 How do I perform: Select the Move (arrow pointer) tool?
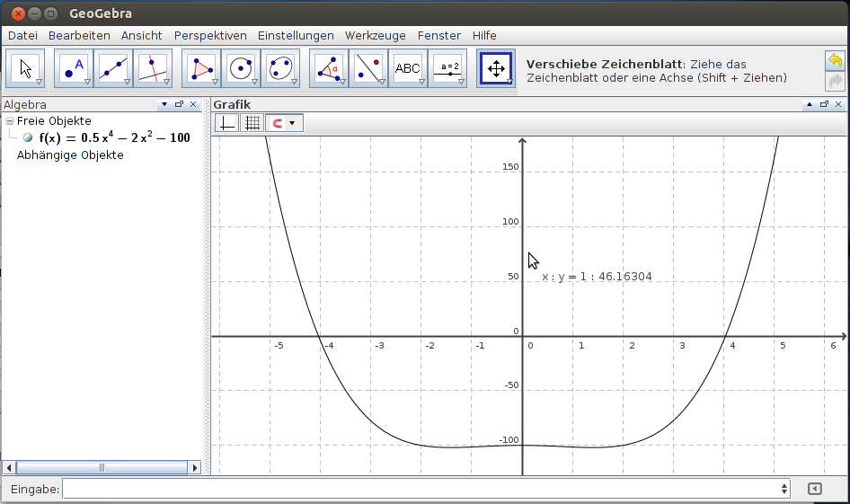click(25, 68)
